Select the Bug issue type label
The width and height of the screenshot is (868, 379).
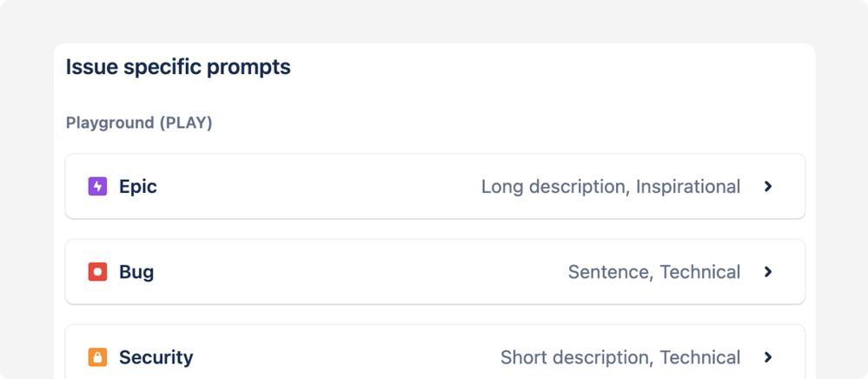136,272
